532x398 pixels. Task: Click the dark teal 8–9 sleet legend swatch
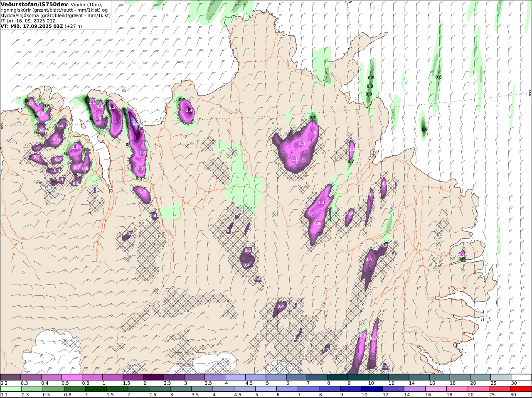(x=337, y=377)
